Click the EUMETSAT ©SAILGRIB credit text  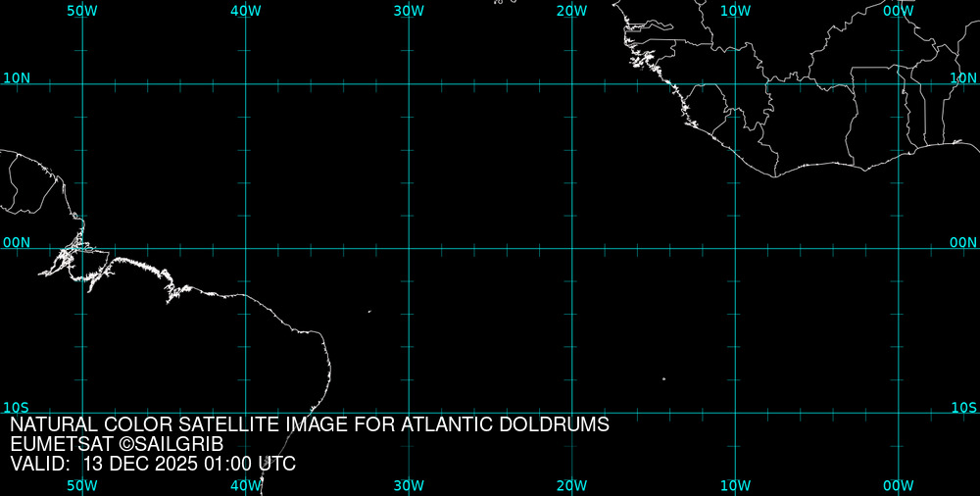(117, 444)
